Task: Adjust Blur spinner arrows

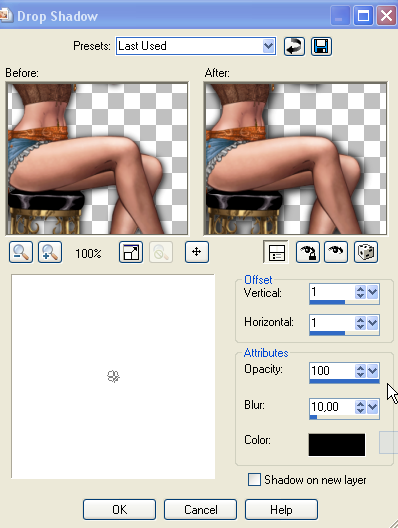Action: 360,407
